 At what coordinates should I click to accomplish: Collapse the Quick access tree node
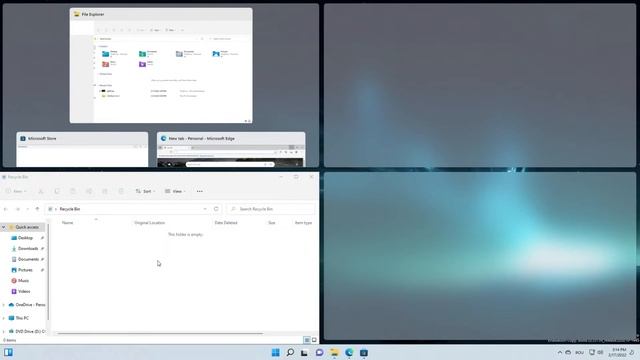click(x=4, y=227)
